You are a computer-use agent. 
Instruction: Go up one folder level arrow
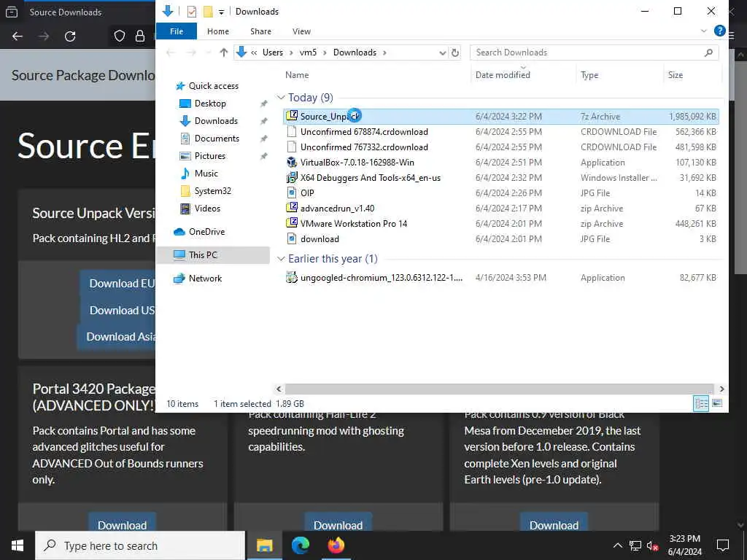223,52
